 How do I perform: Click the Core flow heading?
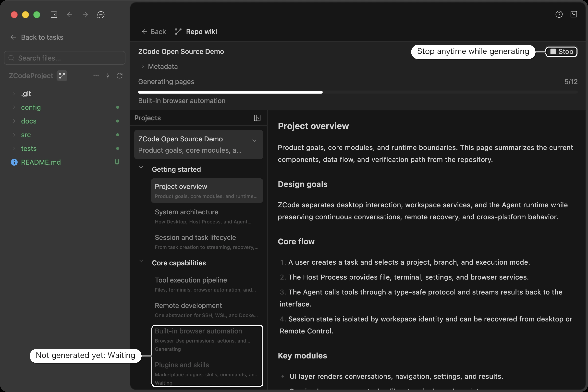296,242
